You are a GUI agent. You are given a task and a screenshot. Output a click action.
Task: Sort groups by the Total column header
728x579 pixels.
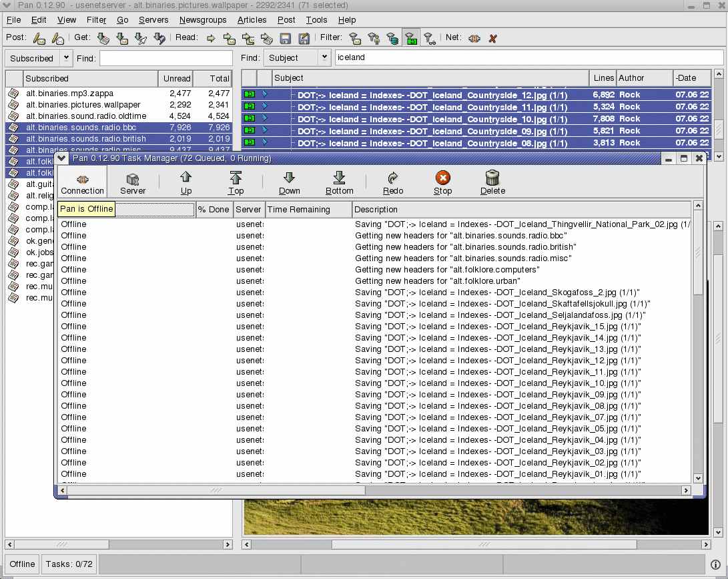[x=212, y=79]
